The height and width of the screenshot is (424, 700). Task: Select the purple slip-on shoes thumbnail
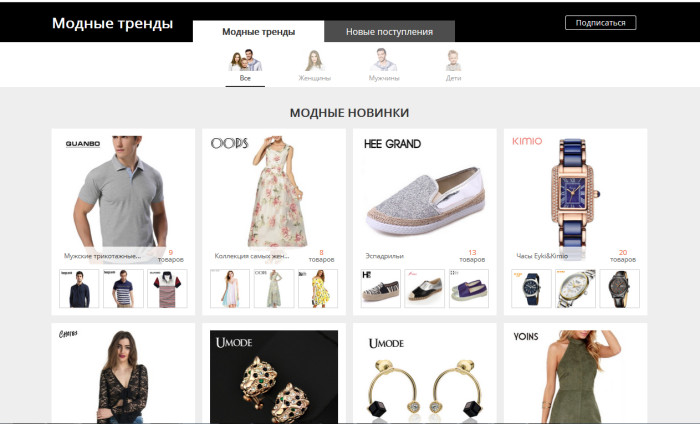click(x=469, y=288)
